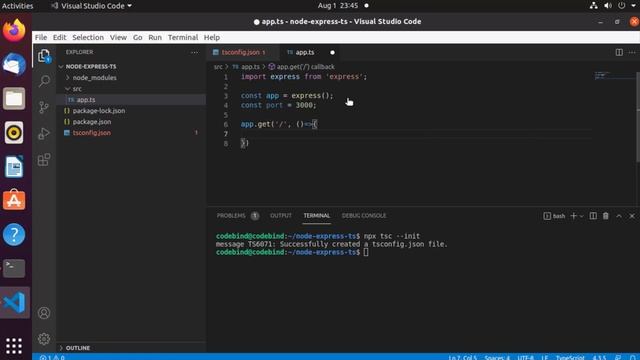
Task: Show Applications grid in dock
Action: (14, 346)
